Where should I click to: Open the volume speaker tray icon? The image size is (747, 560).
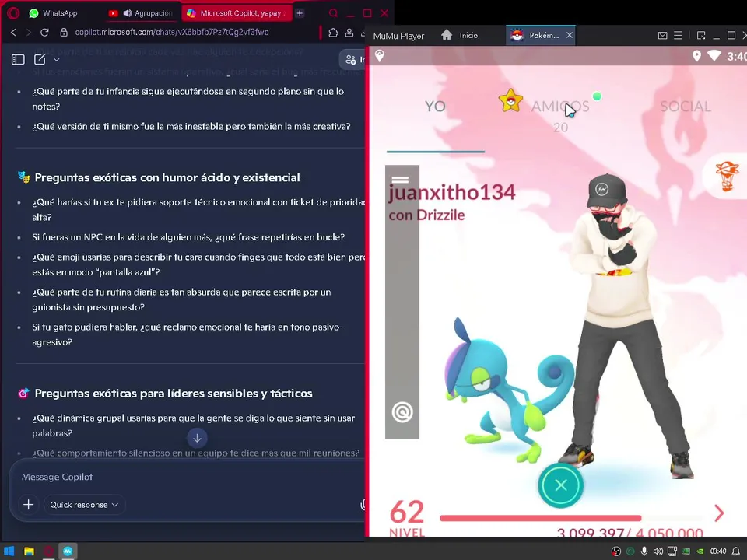(658, 551)
